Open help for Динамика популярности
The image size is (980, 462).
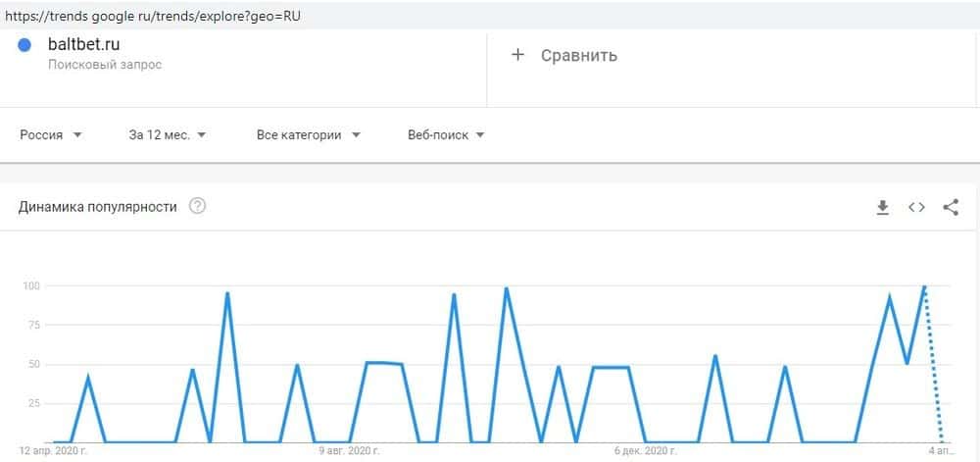tap(198, 206)
